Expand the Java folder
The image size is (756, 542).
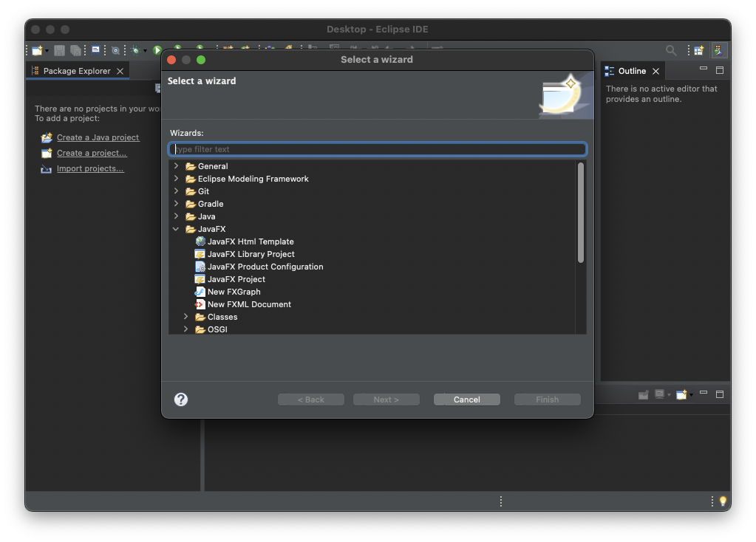[176, 216]
